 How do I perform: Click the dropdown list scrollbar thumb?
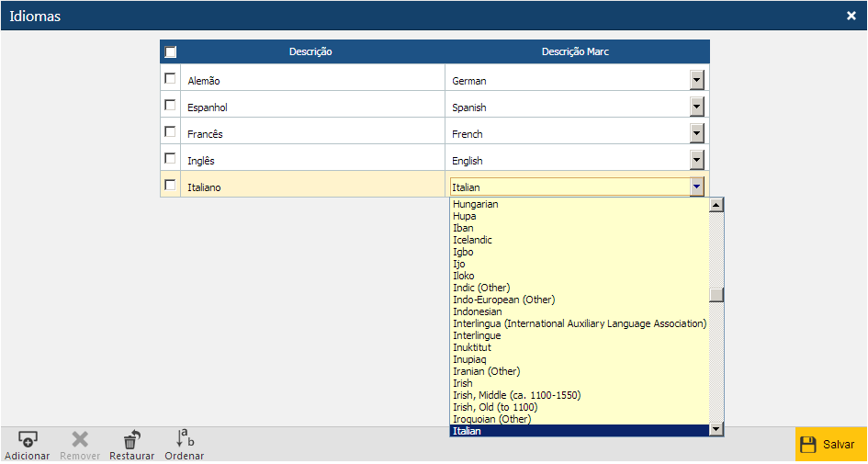pyautogui.click(x=716, y=295)
